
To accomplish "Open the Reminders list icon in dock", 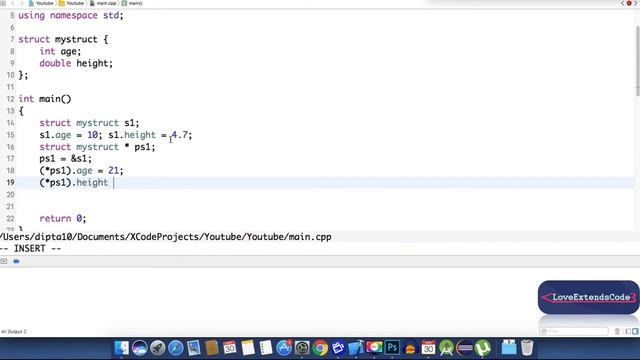I will click(266, 348).
